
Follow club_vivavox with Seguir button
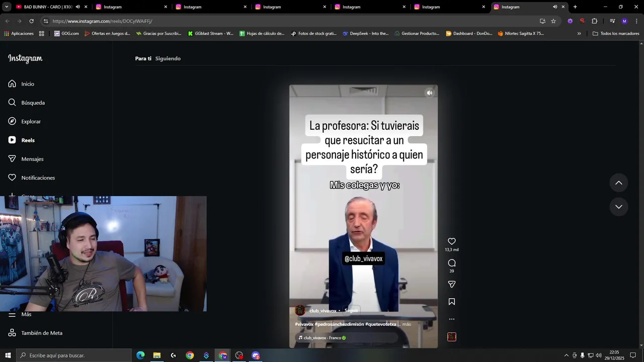point(351,311)
